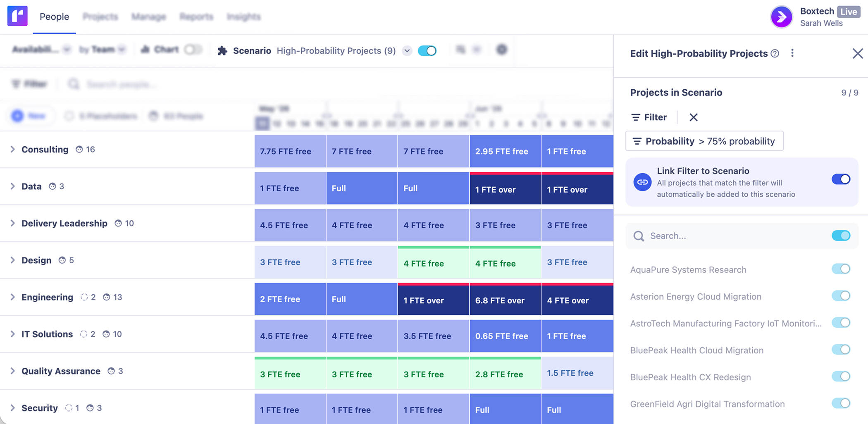The width and height of the screenshot is (868, 424).
Task: Toggle the Chart switch on
Action: point(193,50)
